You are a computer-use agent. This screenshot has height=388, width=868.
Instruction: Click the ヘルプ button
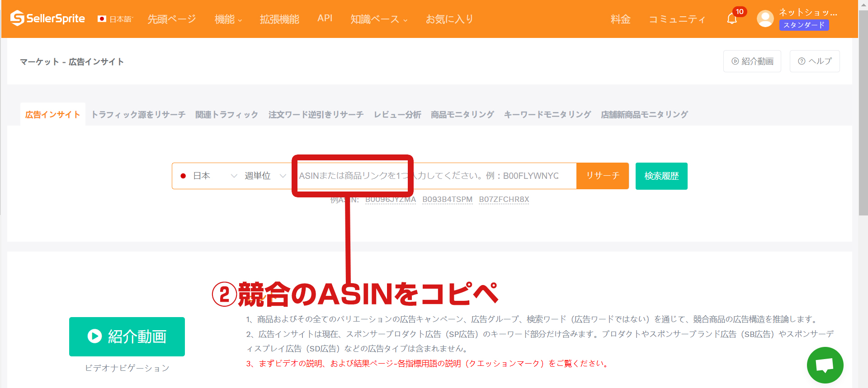[815, 61]
